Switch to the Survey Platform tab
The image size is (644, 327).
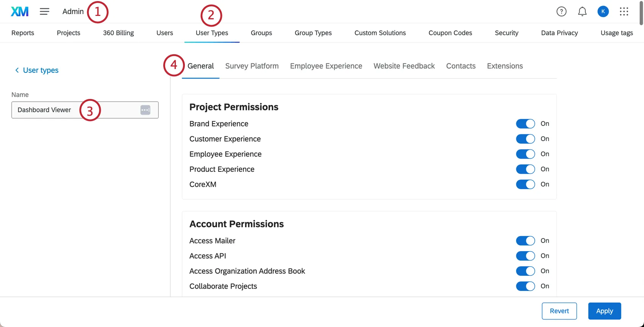point(252,66)
